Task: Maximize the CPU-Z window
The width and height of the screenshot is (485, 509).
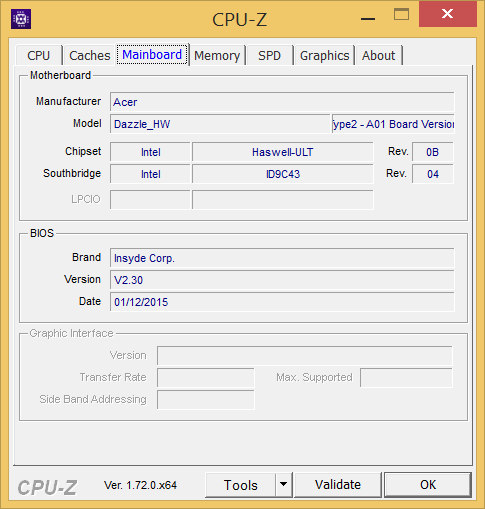Action: coord(401,14)
